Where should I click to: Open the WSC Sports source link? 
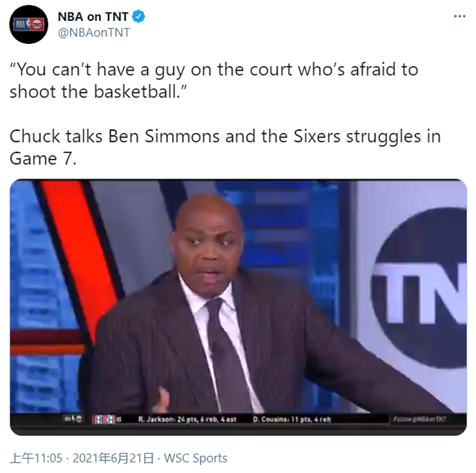click(x=196, y=458)
